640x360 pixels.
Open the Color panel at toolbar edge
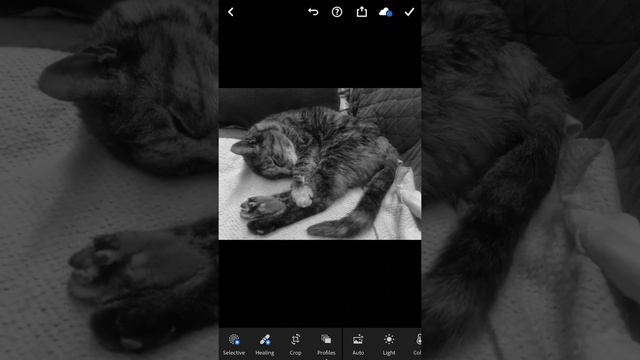point(417,344)
